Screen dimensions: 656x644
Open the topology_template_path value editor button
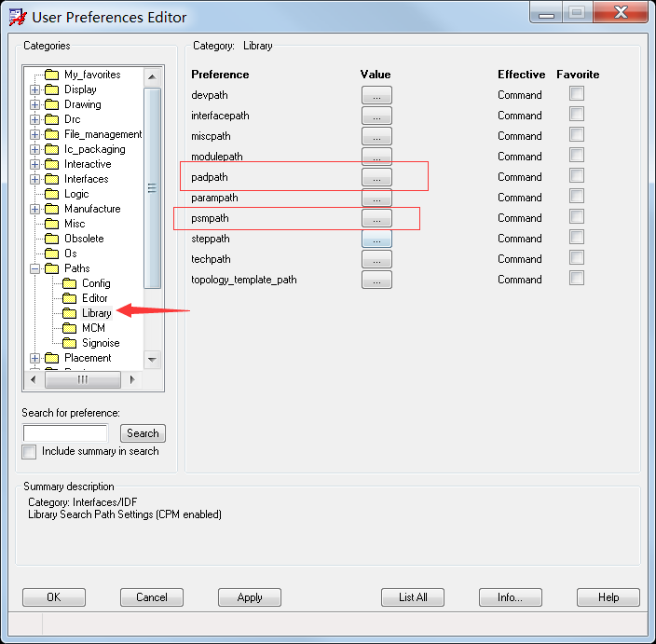pos(376,280)
